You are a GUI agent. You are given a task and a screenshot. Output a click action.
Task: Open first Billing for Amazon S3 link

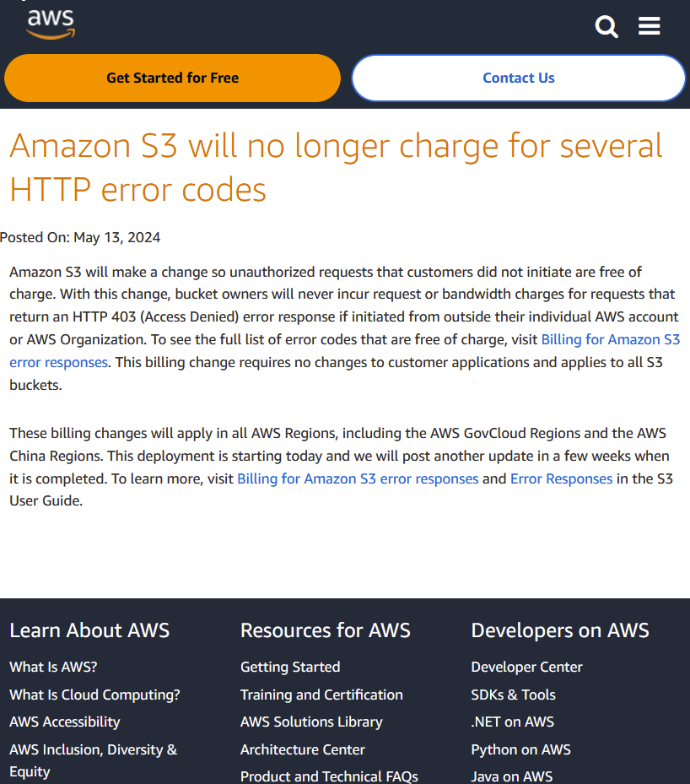[610, 339]
